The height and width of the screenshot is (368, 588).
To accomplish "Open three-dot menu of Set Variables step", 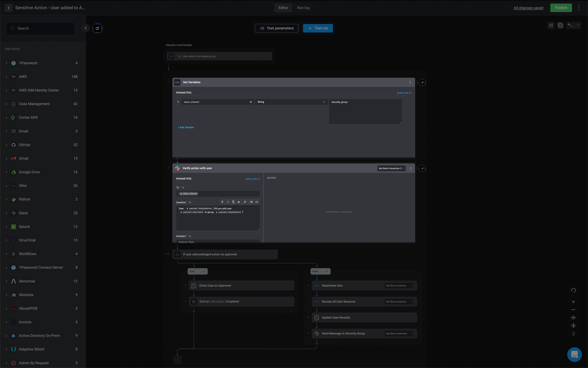I will (x=417, y=82).
